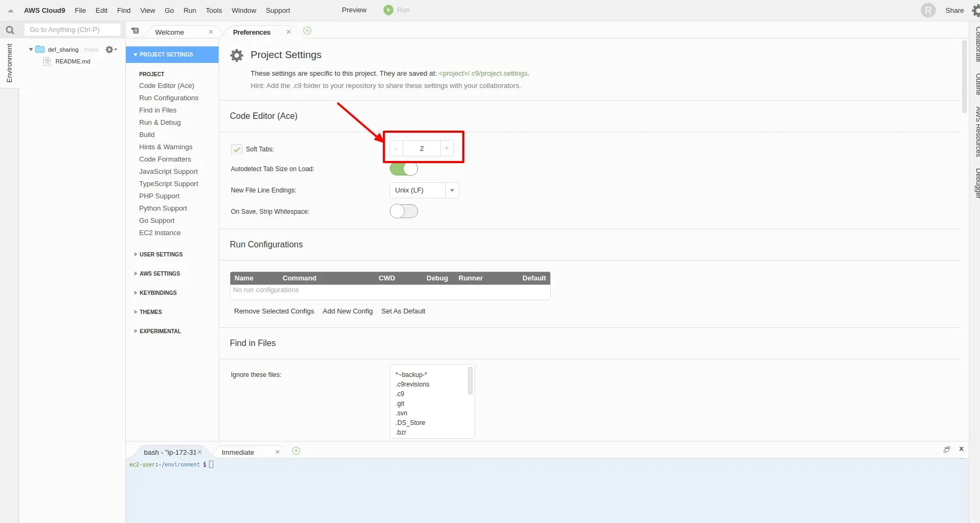Close the Preferences tab
This screenshot has height=523, width=980.
(x=288, y=32)
